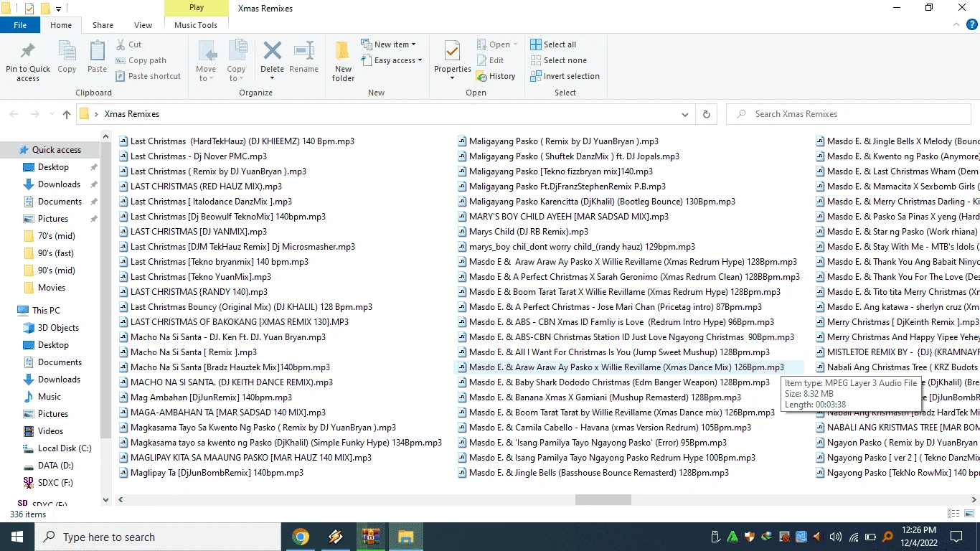Click the Search Xmas Remixes box

[x=849, y=114]
